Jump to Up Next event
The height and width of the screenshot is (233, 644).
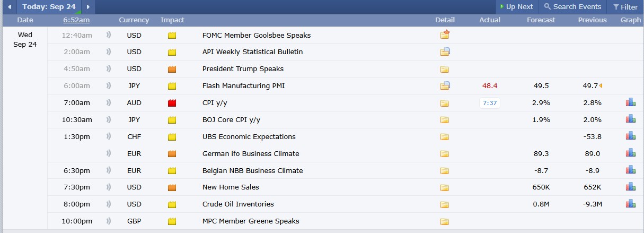(x=516, y=7)
